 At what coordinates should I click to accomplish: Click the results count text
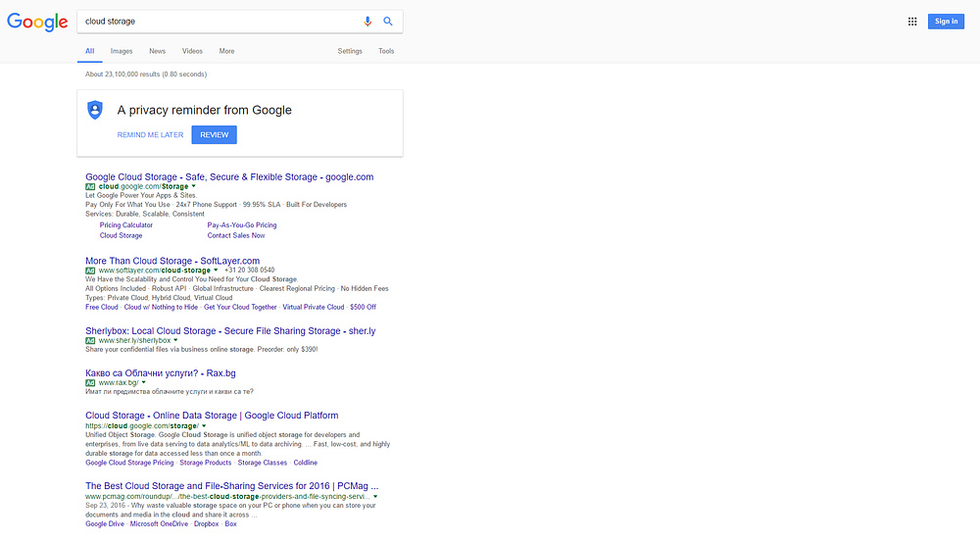pos(146,74)
